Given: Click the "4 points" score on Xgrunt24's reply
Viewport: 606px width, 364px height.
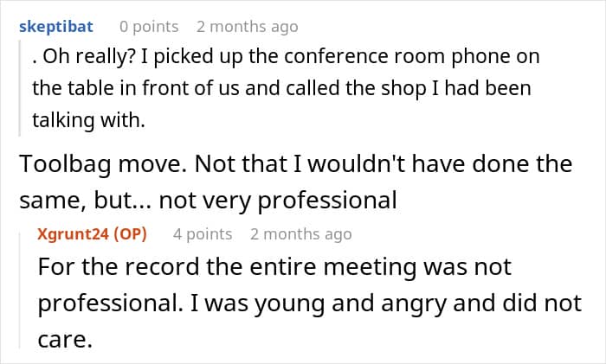Looking at the screenshot, I should (x=203, y=233).
